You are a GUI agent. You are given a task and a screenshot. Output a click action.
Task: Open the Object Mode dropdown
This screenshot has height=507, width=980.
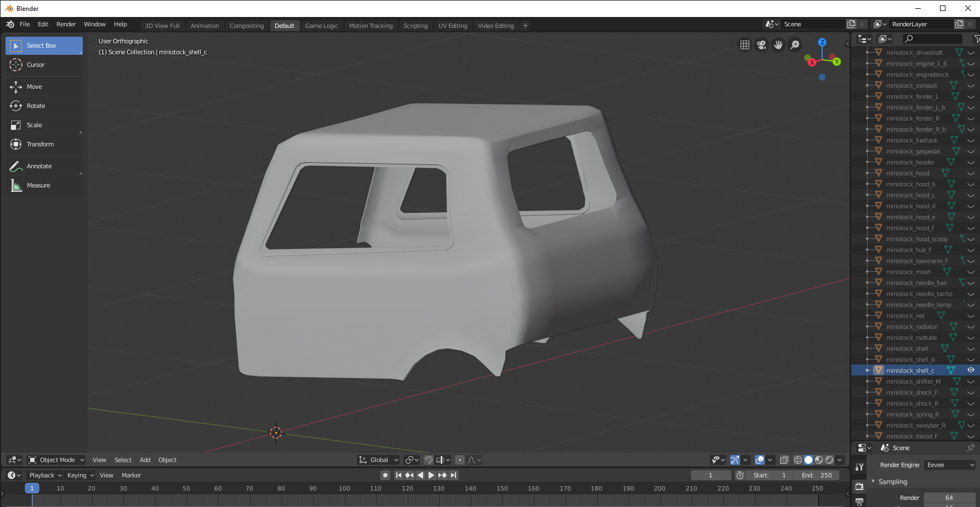[57, 460]
